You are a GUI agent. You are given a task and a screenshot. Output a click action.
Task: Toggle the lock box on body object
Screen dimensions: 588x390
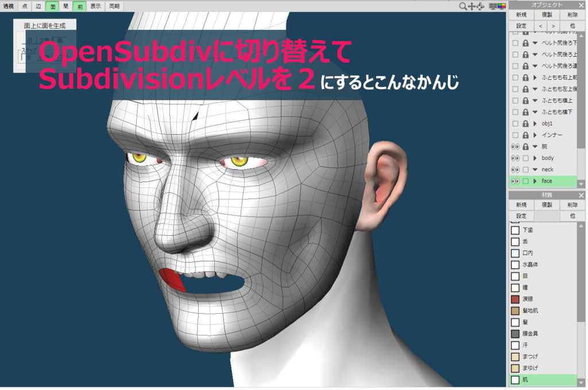[526, 158]
